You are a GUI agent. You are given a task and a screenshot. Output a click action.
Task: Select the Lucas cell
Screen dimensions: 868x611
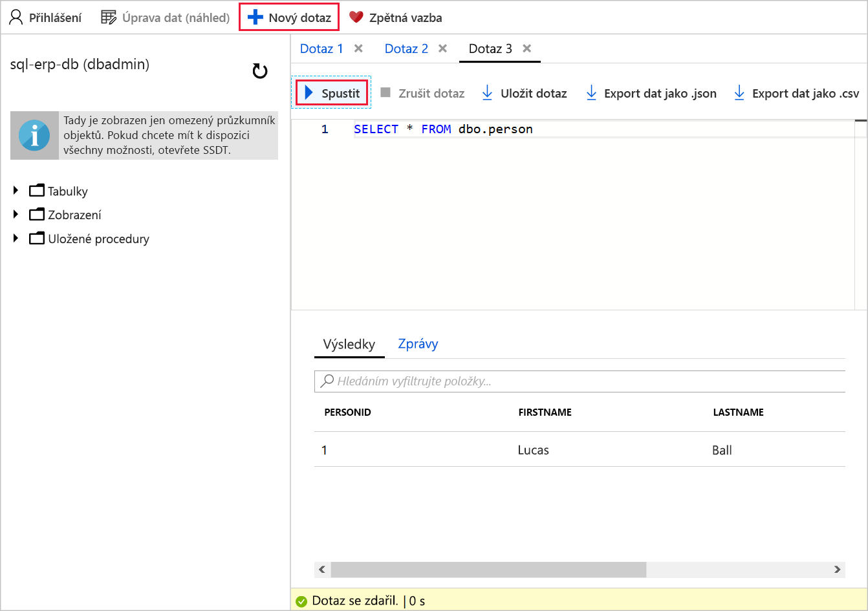(x=533, y=450)
